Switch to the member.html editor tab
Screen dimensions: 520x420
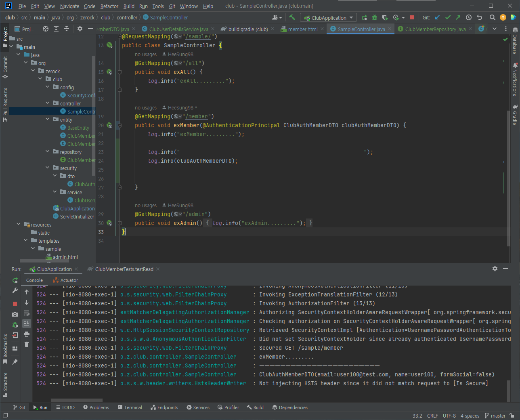point(303,29)
